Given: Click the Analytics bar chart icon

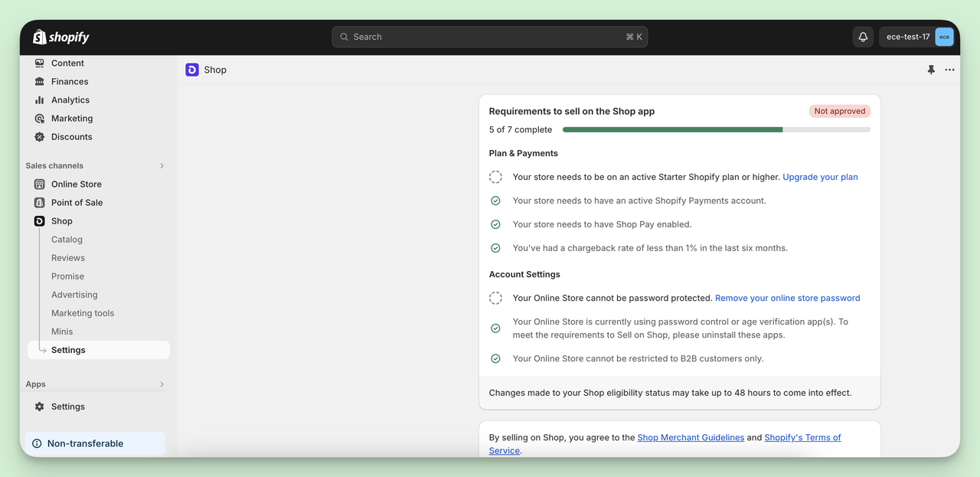Looking at the screenshot, I should point(40,100).
